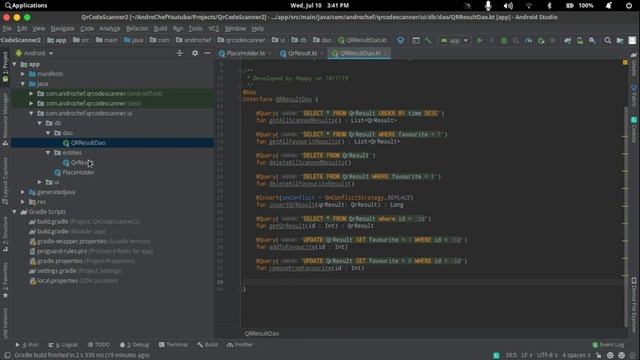
Task: Click the read-only lock icon in status bar
Action: 598,355
